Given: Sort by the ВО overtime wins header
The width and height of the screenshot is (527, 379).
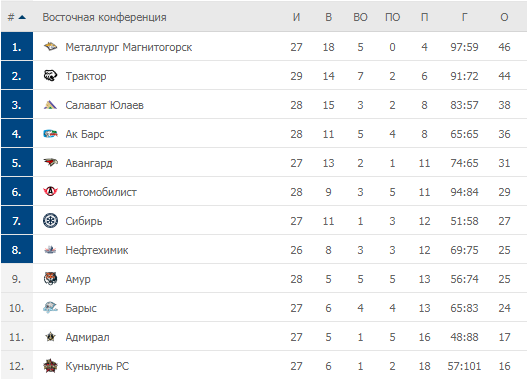Looking at the screenshot, I should (360, 17).
